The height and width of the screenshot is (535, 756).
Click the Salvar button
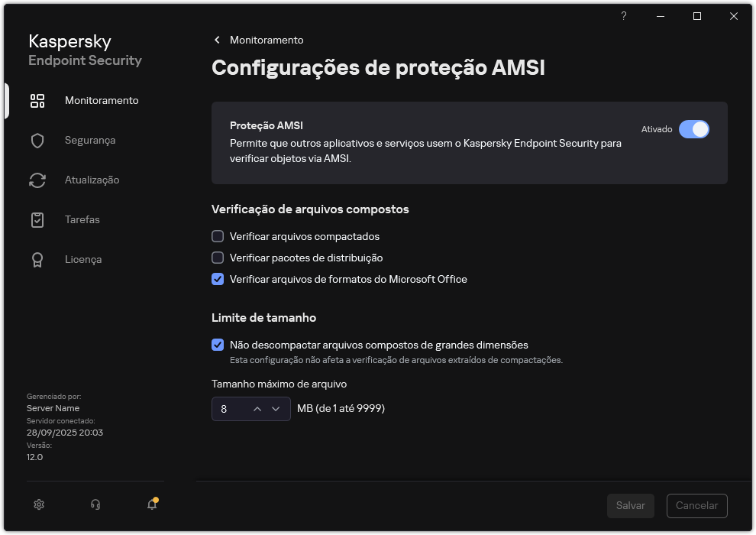tap(630, 505)
